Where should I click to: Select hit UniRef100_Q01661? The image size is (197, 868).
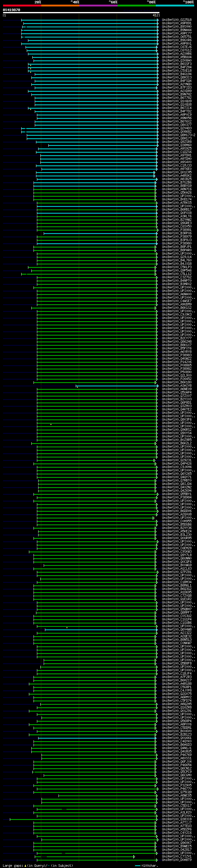pos(177,737)
